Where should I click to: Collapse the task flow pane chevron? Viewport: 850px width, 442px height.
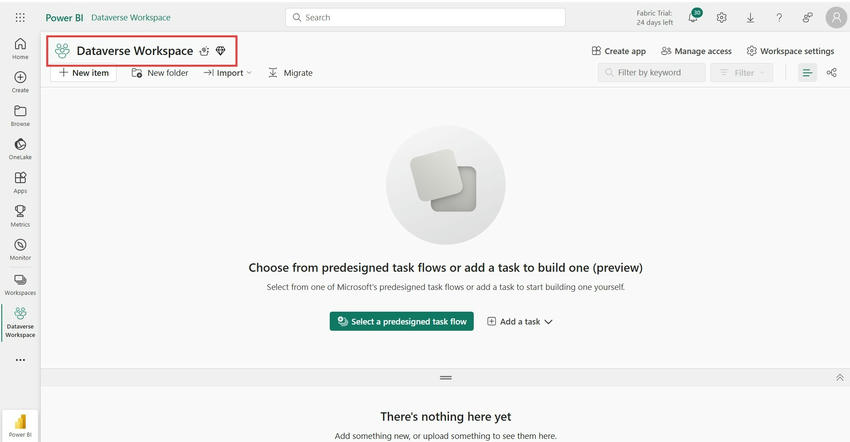(839, 378)
